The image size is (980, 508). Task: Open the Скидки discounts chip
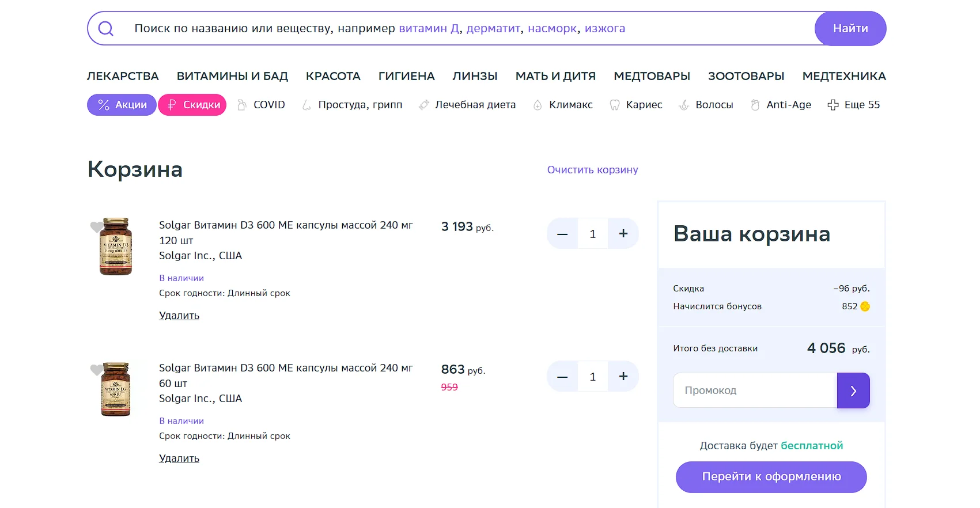pos(192,105)
